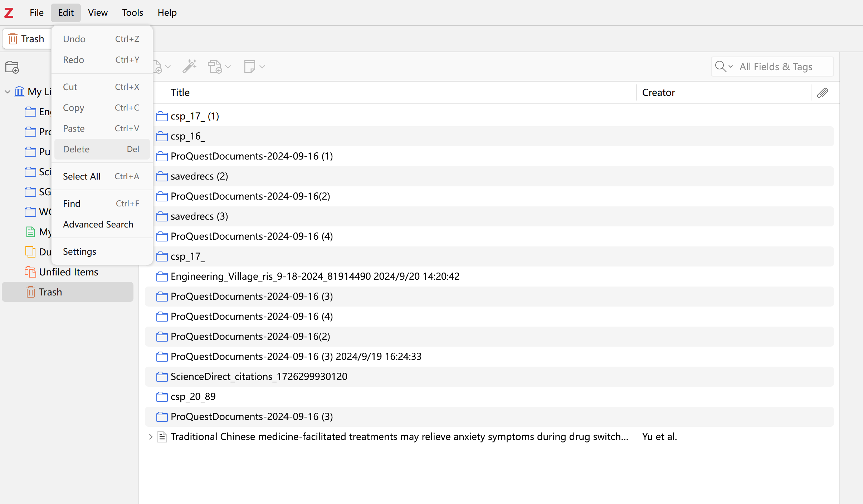
Task: Click the magnifying glass search icon
Action: pos(720,67)
